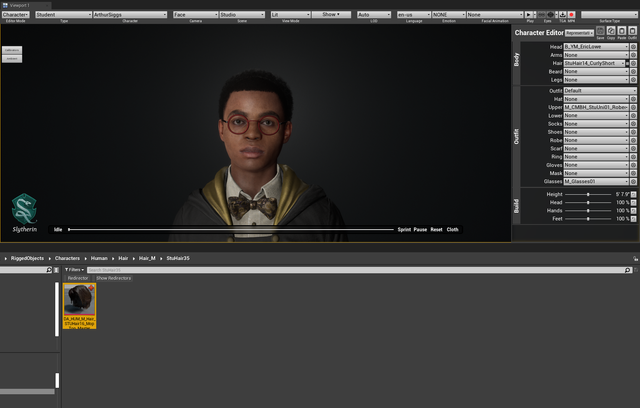
Task: Open the Show menu in the toolbar
Action: 331,15
